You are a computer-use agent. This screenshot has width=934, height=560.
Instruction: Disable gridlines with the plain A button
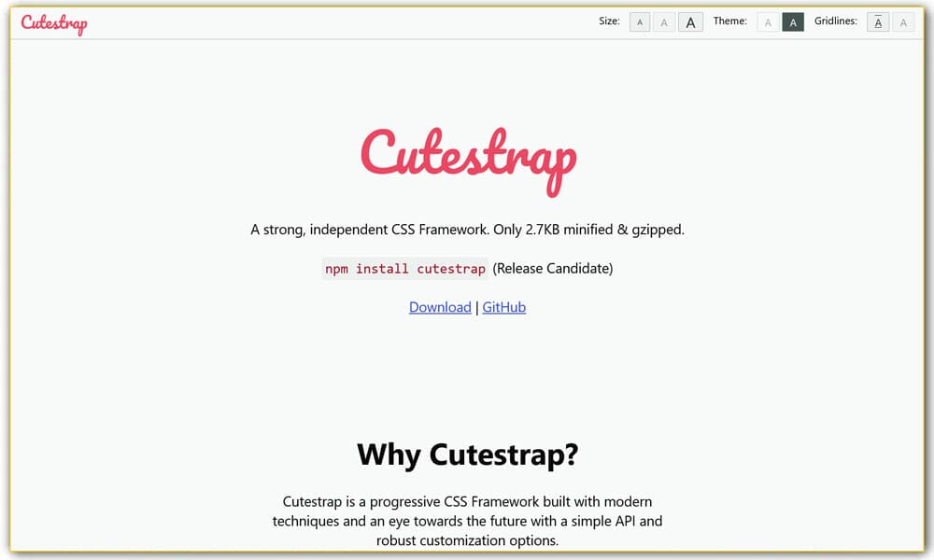pyautogui.click(x=903, y=22)
